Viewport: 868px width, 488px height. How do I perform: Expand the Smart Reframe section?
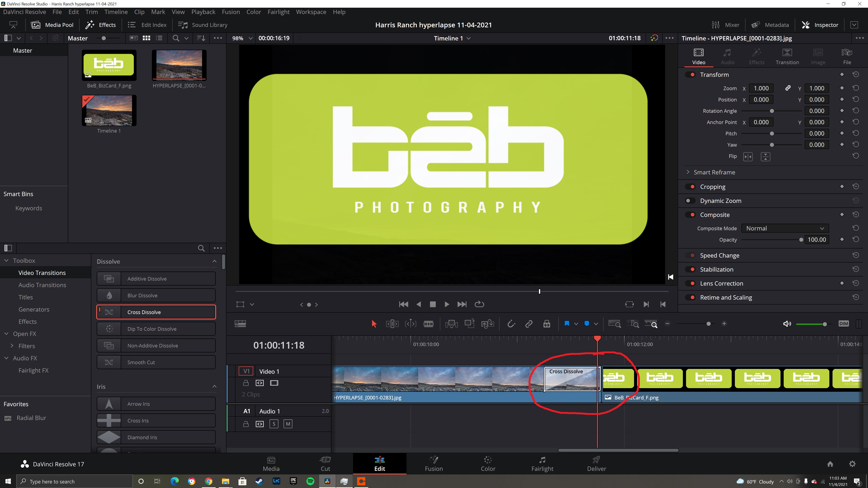click(688, 172)
